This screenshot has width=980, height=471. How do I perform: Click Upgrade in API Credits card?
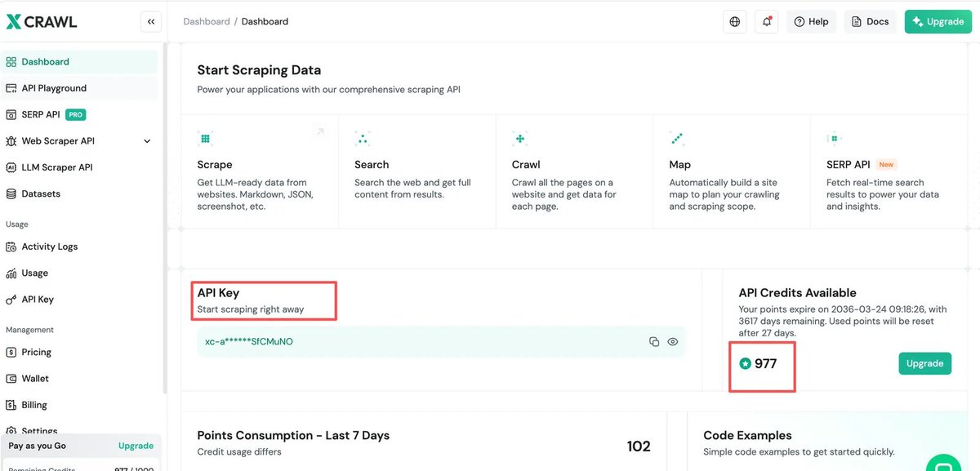[924, 363]
